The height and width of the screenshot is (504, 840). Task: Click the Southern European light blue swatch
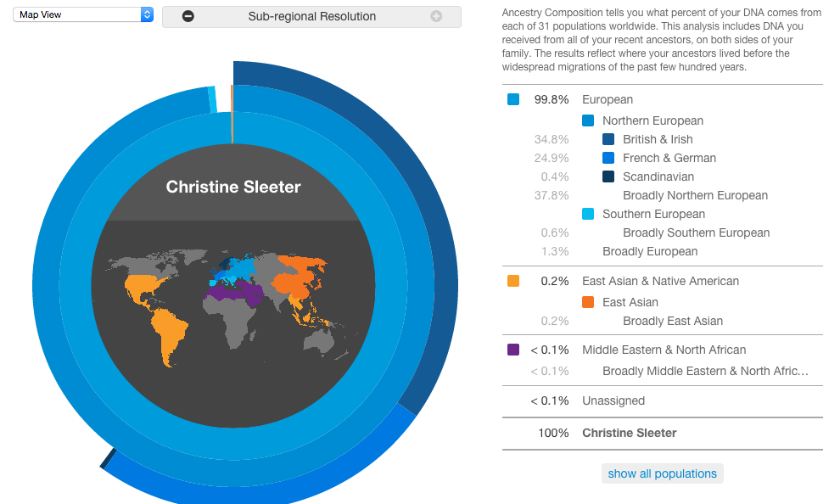(x=588, y=214)
